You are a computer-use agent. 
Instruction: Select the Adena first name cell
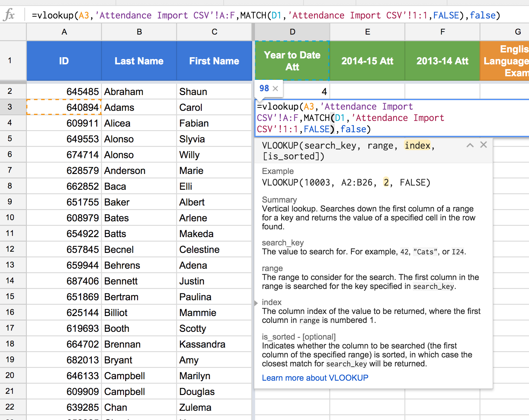click(214, 265)
